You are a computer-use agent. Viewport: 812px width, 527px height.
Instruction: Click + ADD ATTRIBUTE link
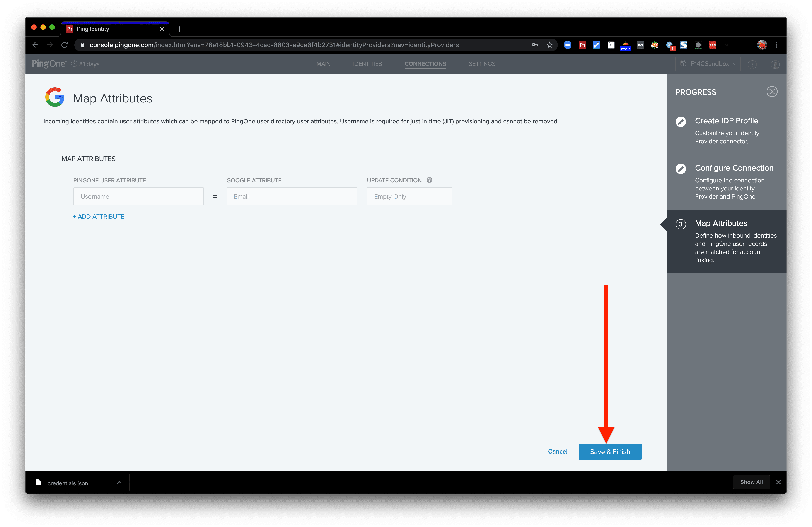99,216
